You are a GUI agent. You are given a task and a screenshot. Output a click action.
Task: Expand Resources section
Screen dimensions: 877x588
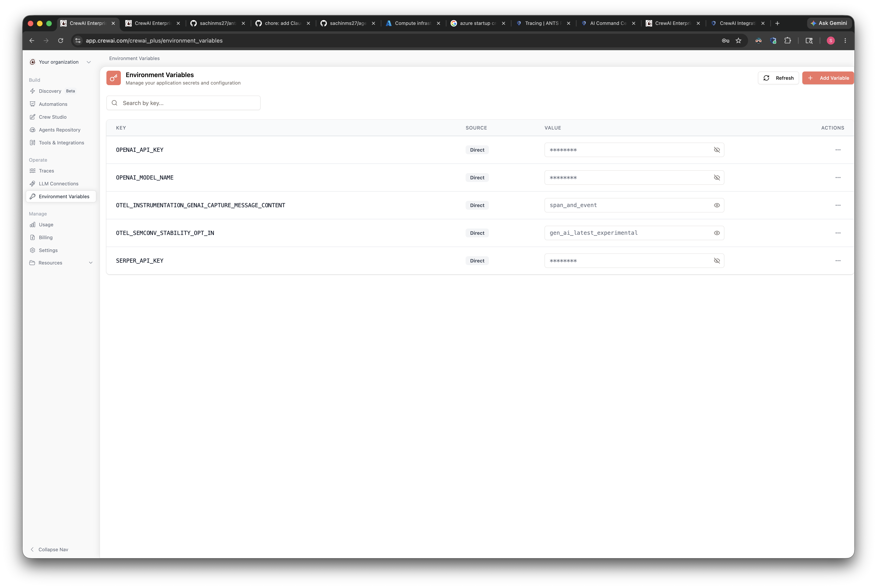[x=61, y=263]
